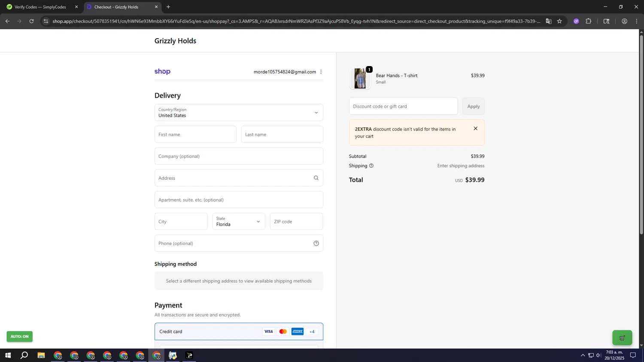Open the Chrome profile icon
This screenshot has width=644, height=362.
[x=624, y=21]
